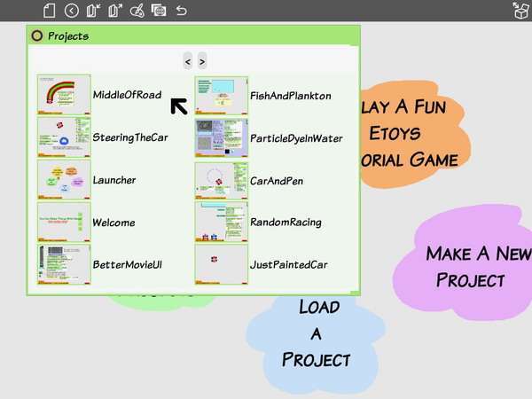Open the CarAndPen project thumbnail
Viewport: 532px width, 399px height.
221,181
